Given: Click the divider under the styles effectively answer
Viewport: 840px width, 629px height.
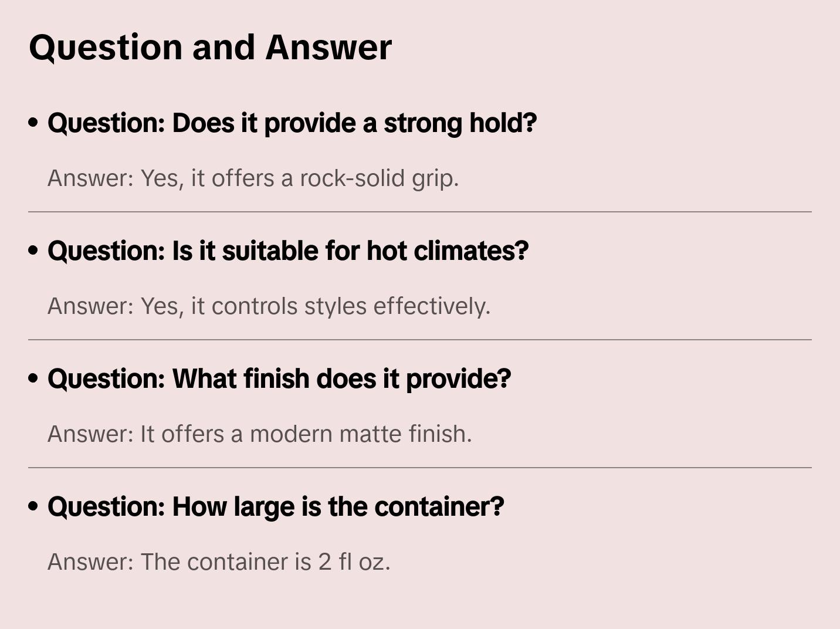Looking at the screenshot, I should pyautogui.click(x=420, y=340).
